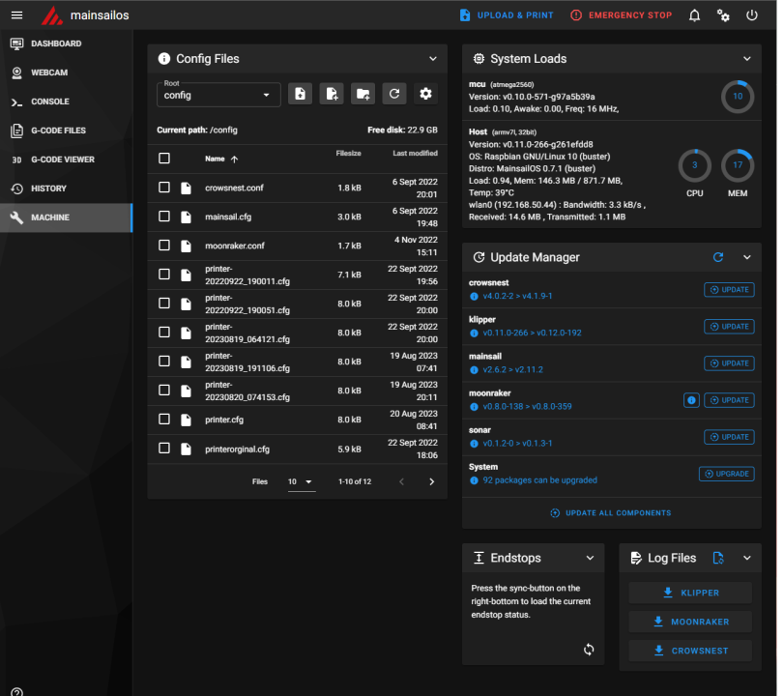This screenshot has height=696, width=784.
Task: Tick the checkbox for crowsnest.conf
Action: [164, 188]
